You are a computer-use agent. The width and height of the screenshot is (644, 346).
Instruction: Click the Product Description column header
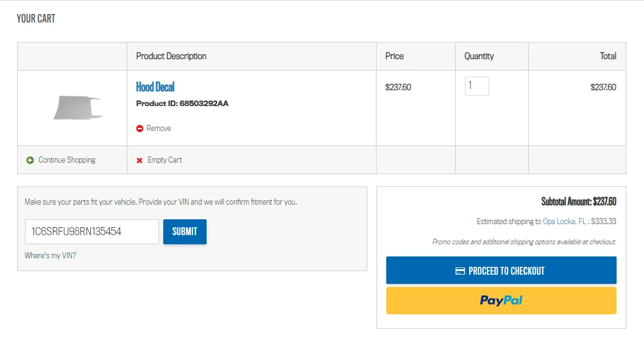coord(171,56)
